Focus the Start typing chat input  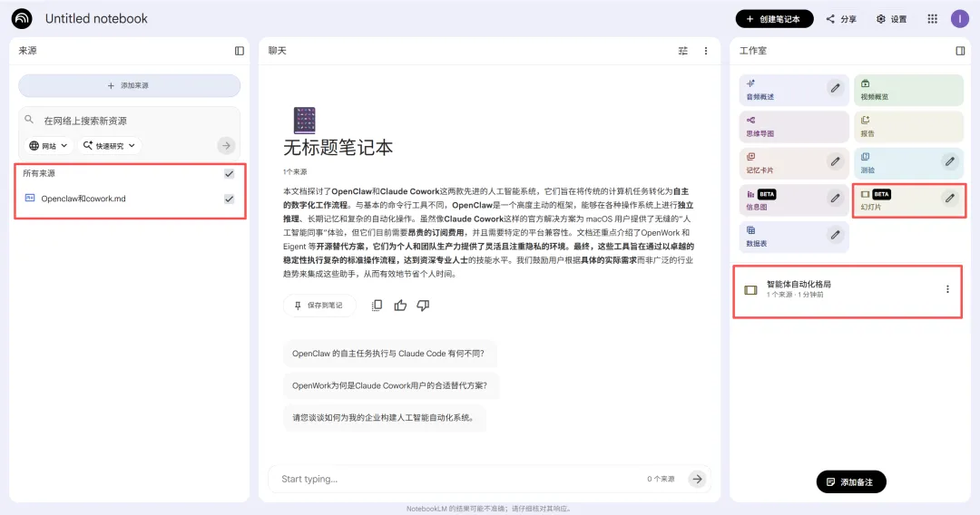click(459, 479)
